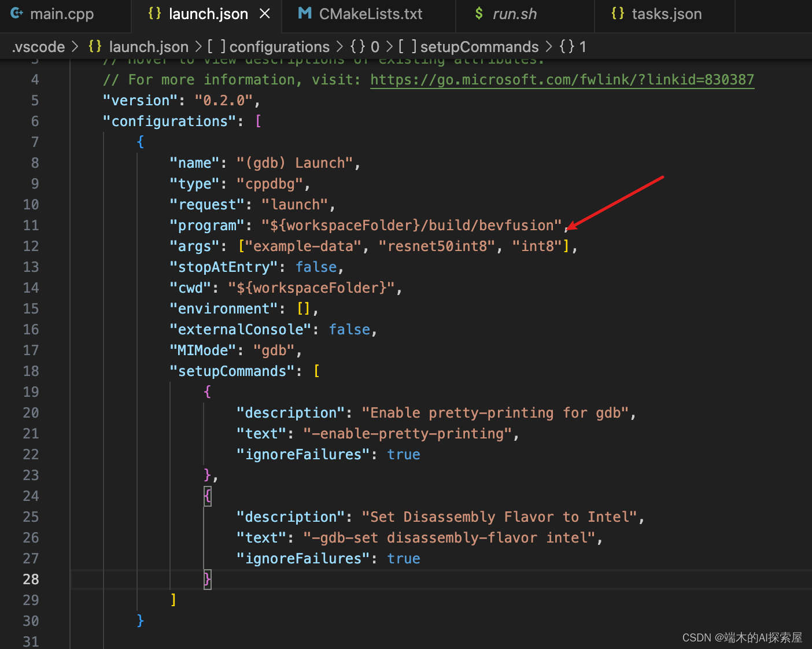Image resolution: width=812 pixels, height=649 pixels.
Task: Open the tasks.json tab
Action: [x=665, y=13]
